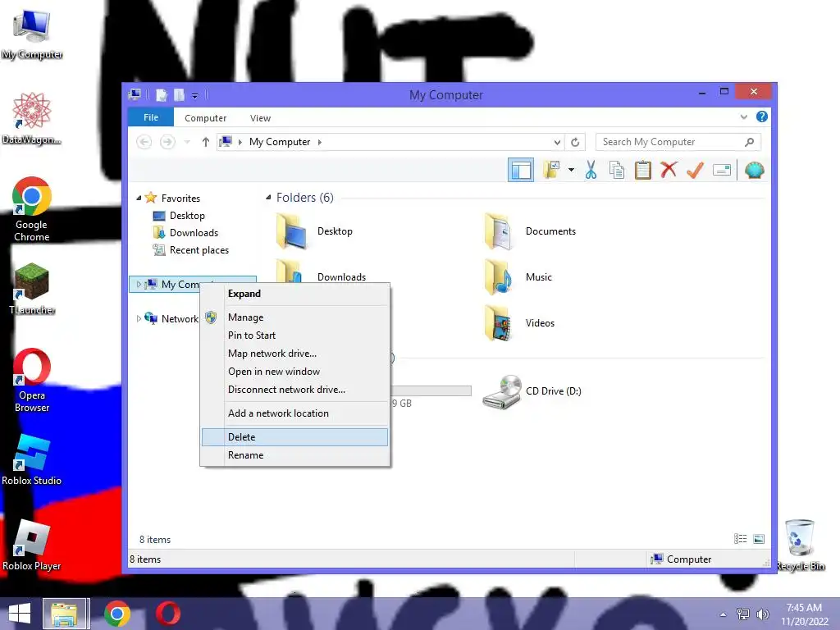Viewport: 840px width, 630px height.
Task: Open the Move to folder dropdown arrow
Action: coord(571,171)
